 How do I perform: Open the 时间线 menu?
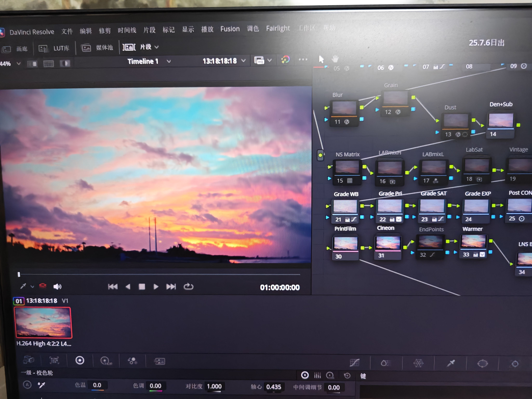pyautogui.click(x=127, y=30)
